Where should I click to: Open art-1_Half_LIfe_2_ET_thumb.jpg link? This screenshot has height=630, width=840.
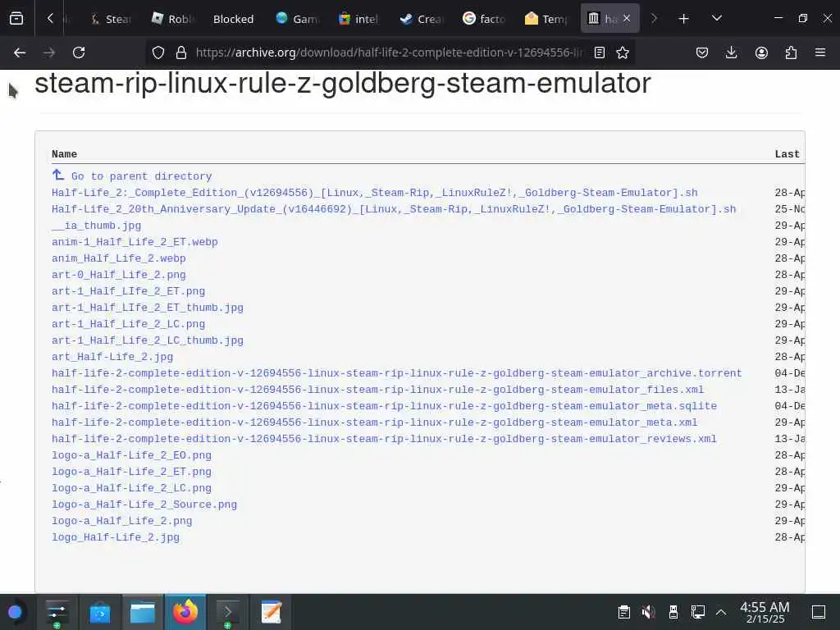[x=148, y=308]
